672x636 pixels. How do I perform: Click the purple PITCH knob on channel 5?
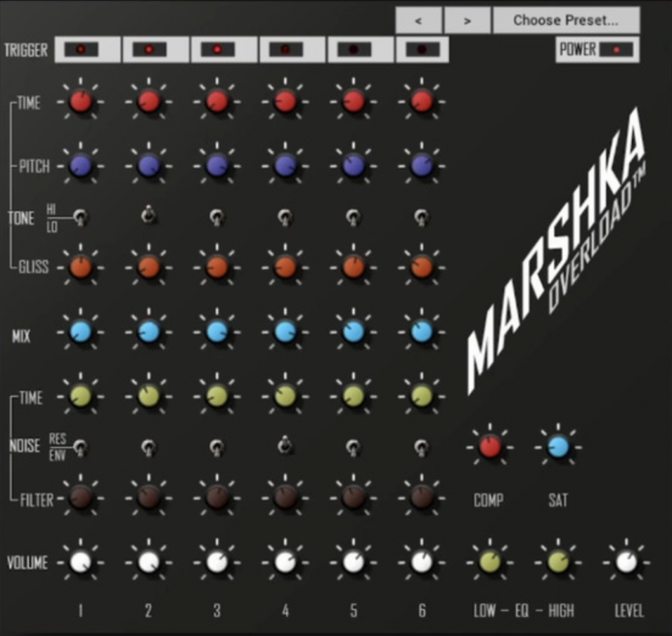(x=353, y=166)
